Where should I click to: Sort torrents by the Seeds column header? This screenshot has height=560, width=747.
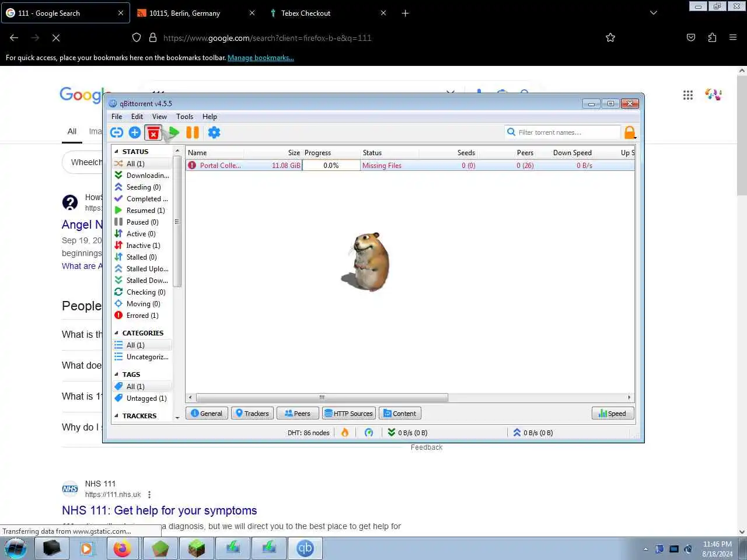tap(448, 153)
